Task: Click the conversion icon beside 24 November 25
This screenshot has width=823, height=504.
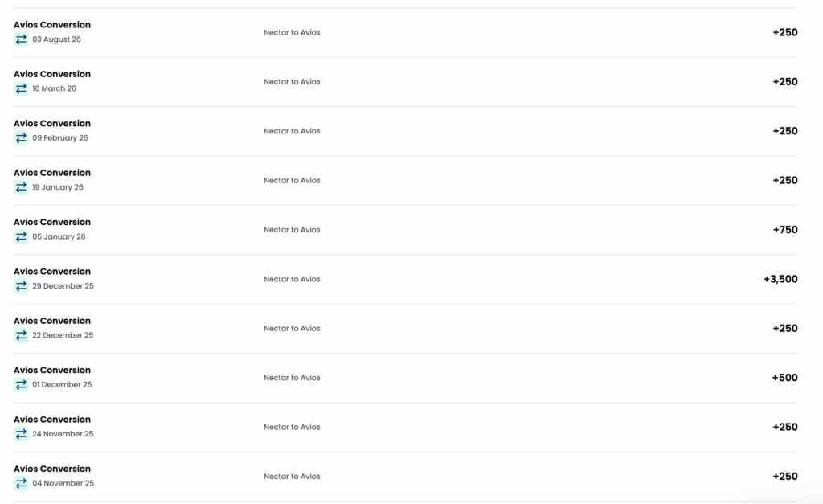Action: tap(21, 434)
